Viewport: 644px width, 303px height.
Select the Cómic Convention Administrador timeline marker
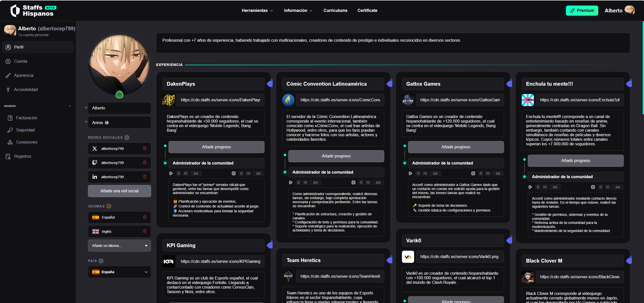point(285,172)
